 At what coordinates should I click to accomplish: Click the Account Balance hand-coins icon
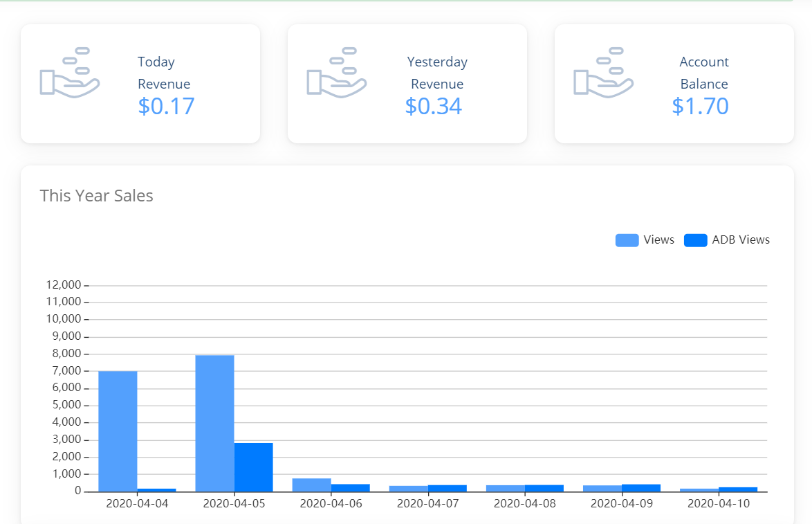tap(604, 72)
